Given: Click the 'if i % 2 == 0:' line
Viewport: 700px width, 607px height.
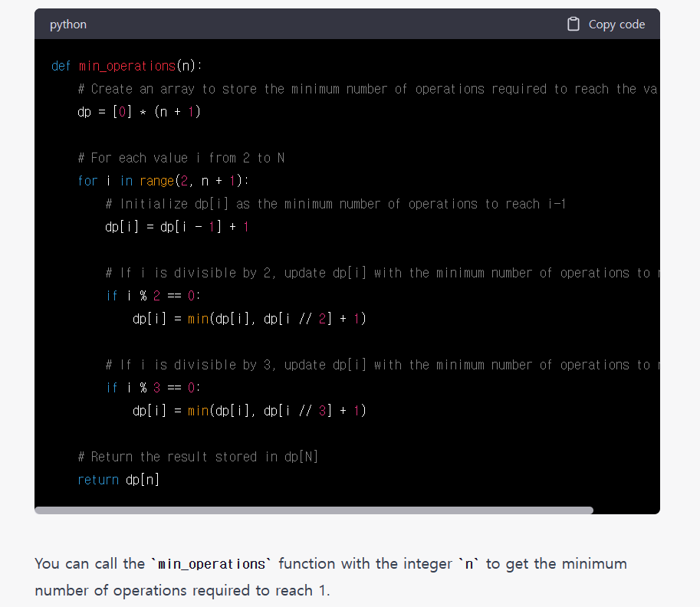Looking at the screenshot, I should 153,296.
